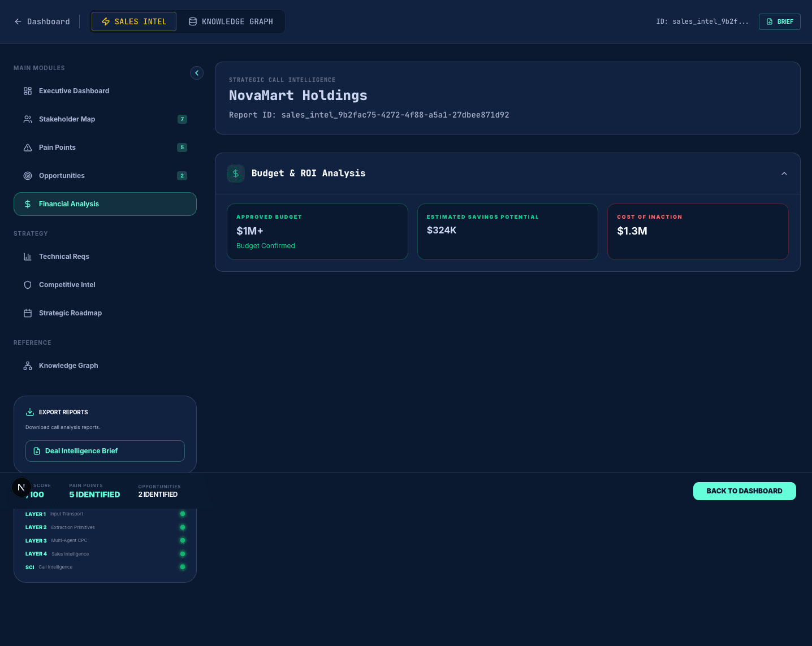Click the Export Reports download icon
This screenshot has height=646, width=812.
coord(30,412)
